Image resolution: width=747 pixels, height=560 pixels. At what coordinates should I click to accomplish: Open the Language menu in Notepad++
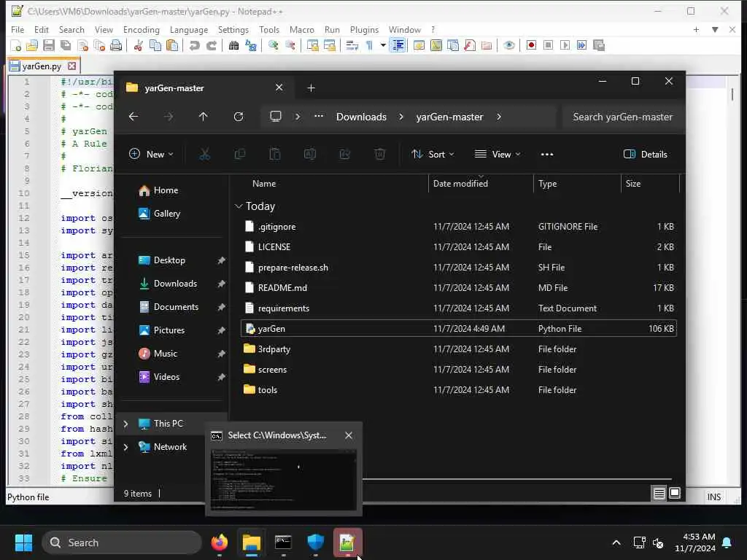(189, 29)
